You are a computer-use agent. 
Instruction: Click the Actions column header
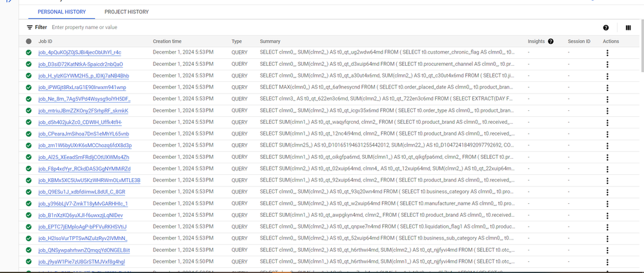pyautogui.click(x=610, y=41)
